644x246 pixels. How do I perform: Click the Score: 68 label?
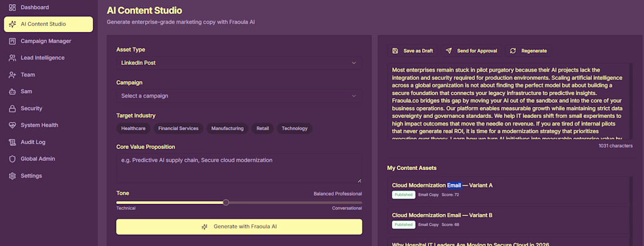tap(450, 225)
